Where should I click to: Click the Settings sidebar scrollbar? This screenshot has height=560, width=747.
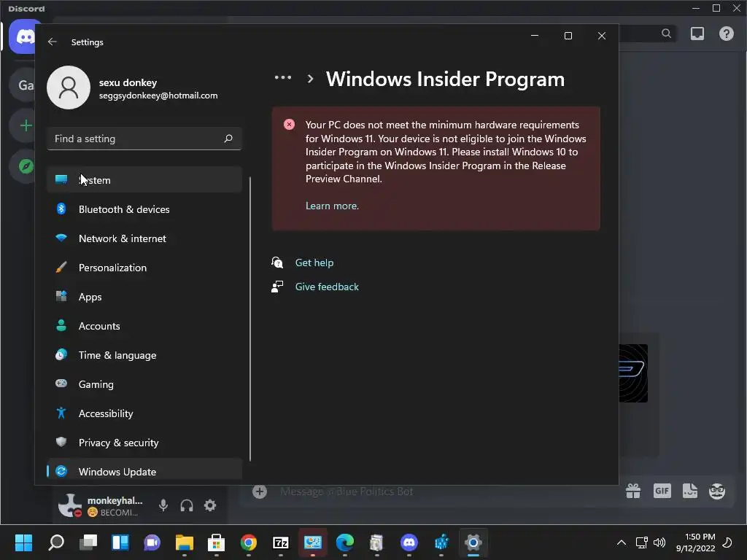[x=250, y=319]
